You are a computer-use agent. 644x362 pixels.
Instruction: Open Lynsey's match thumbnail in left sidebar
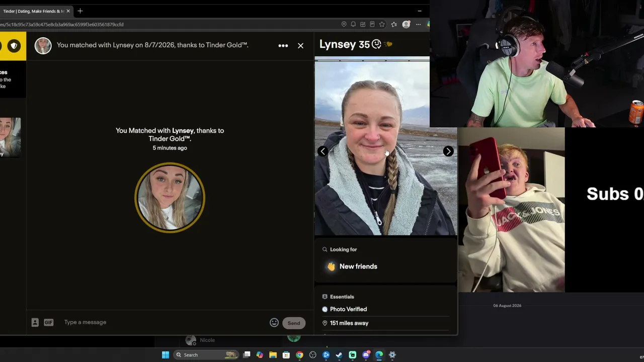[x=10, y=137]
